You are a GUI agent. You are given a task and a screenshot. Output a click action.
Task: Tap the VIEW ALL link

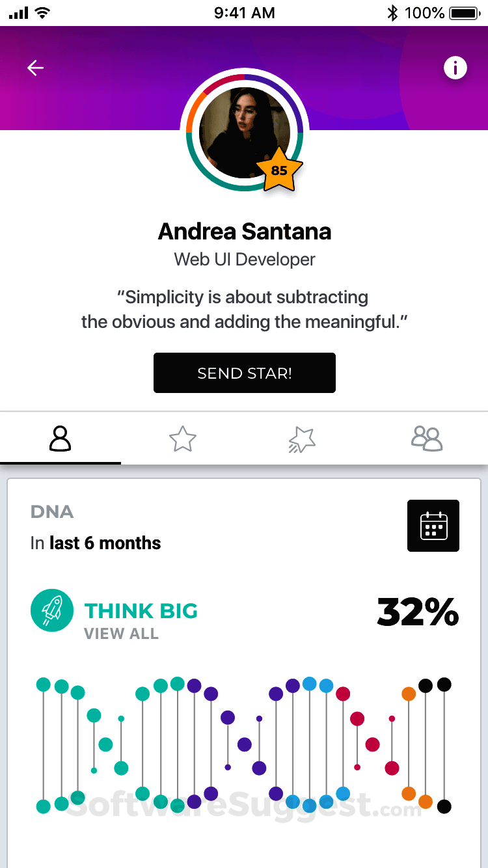pos(122,634)
